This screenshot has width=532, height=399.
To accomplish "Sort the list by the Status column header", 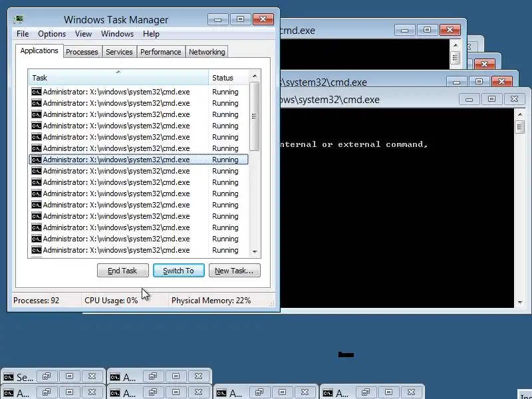I will pos(228,78).
